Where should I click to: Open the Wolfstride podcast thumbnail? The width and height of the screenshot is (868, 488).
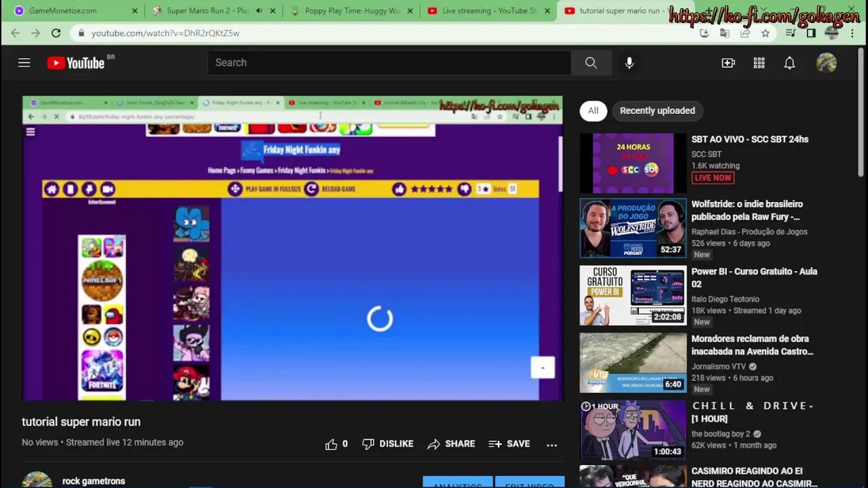pos(633,228)
